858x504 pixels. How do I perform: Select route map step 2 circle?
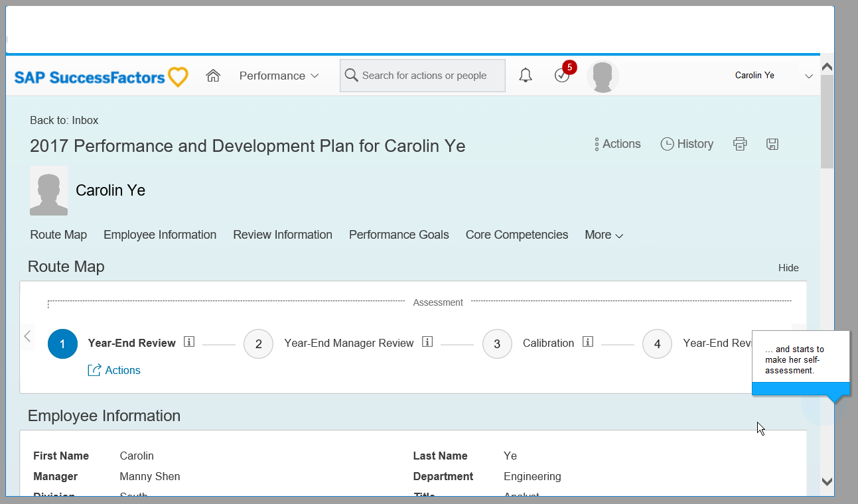[x=259, y=344]
